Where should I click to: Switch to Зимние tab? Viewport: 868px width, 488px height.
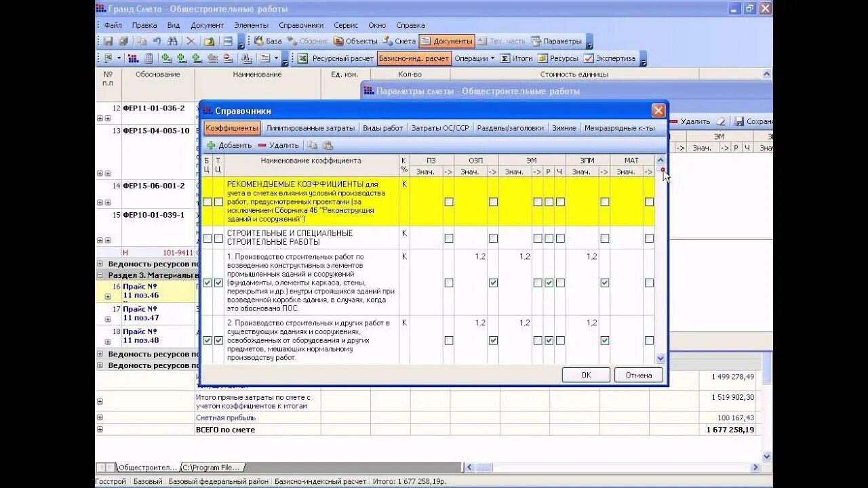pyautogui.click(x=564, y=128)
